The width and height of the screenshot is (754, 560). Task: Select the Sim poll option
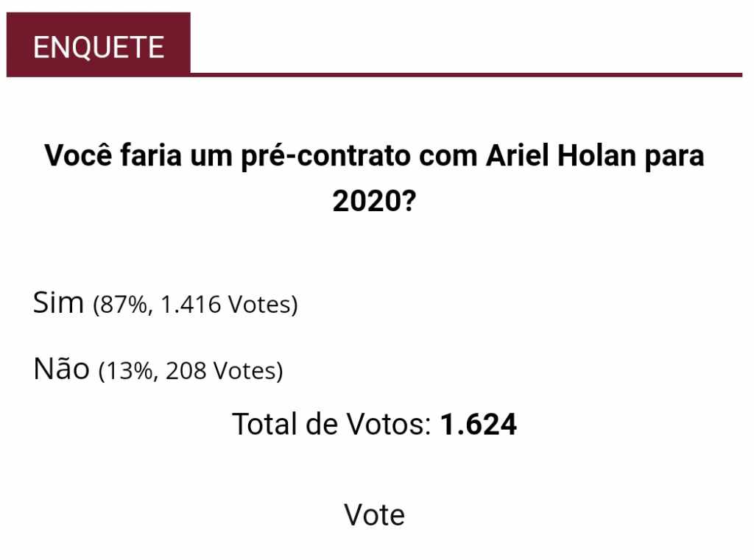58,302
